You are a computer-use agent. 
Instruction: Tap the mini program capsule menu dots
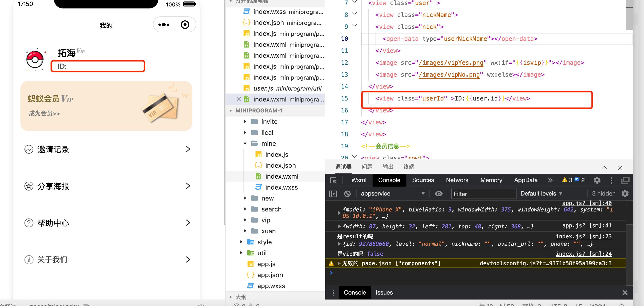click(x=164, y=25)
